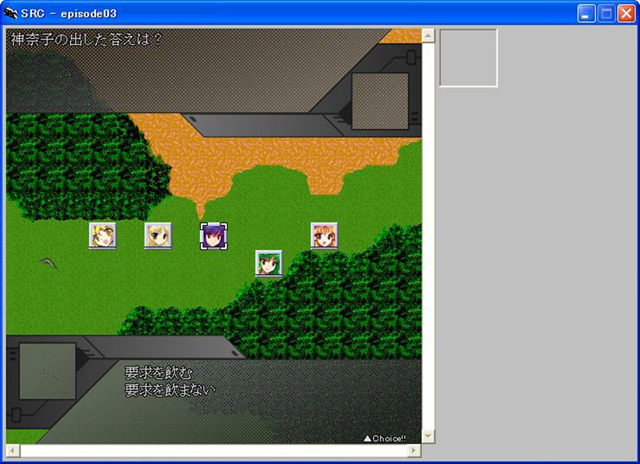The height and width of the screenshot is (464, 640).
Task: Select the orange-haired character unit
Action: click(324, 235)
